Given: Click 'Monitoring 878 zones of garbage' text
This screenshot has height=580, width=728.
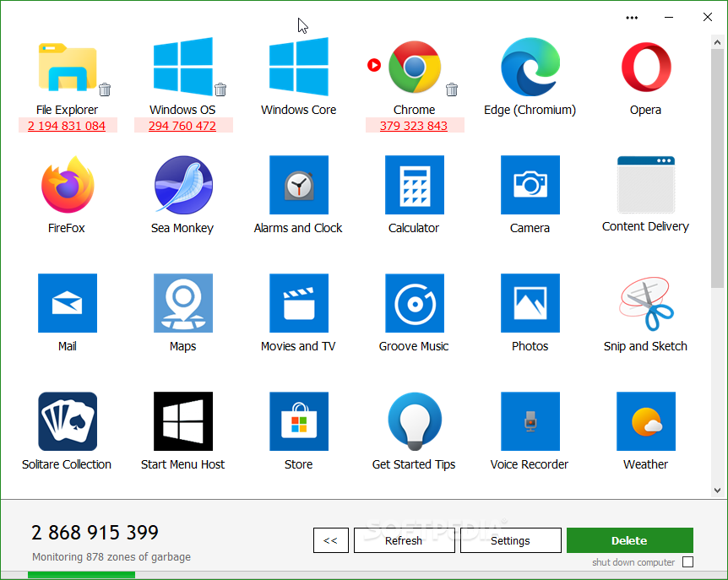Looking at the screenshot, I should 111,557.
